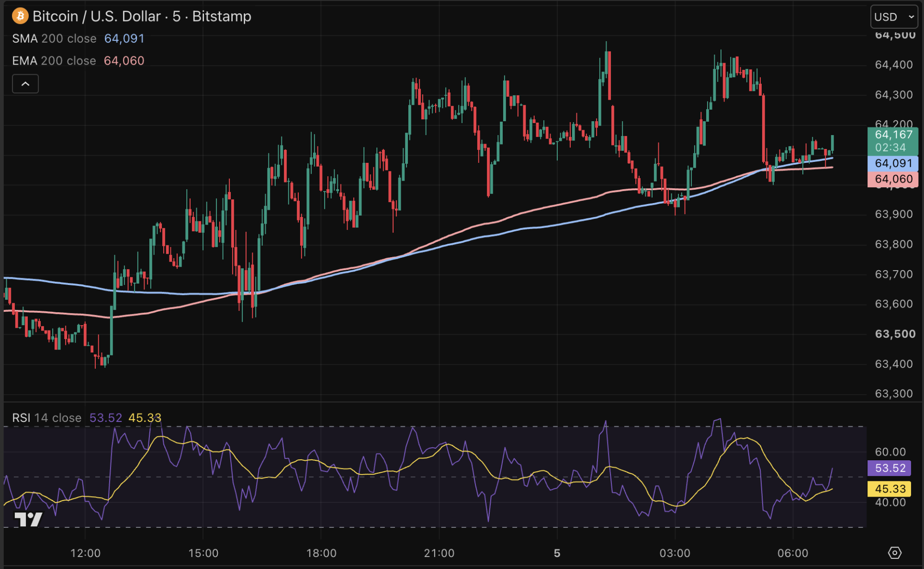Select the RSI 14 close legend label
This screenshot has height=569, width=924.
pyautogui.click(x=47, y=418)
